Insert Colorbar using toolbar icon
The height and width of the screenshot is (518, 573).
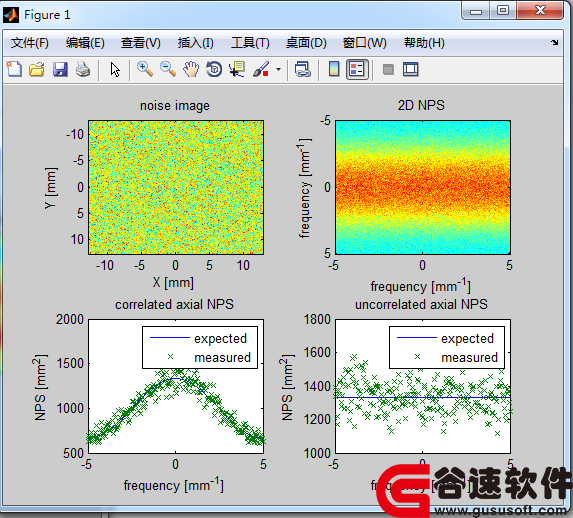point(334,69)
